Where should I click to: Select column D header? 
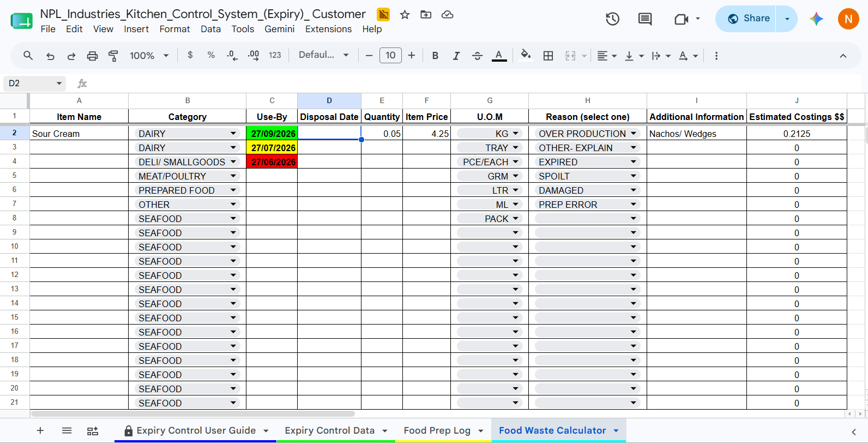click(x=329, y=100)
